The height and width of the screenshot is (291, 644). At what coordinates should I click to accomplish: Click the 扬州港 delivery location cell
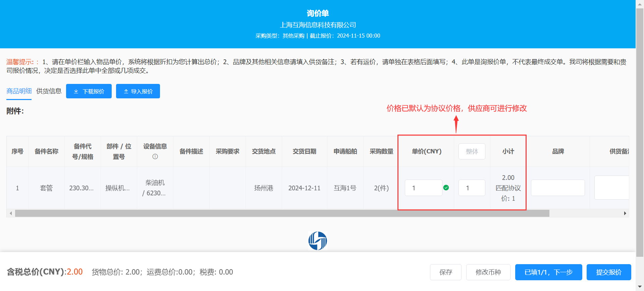pyautogui.click(x=264, y=188)
